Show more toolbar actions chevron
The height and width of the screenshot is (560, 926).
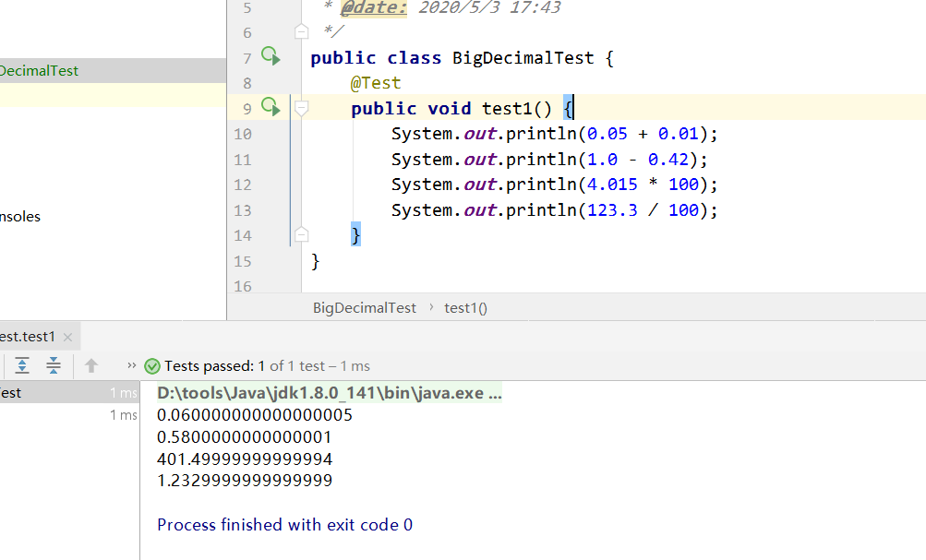(132, 365)
